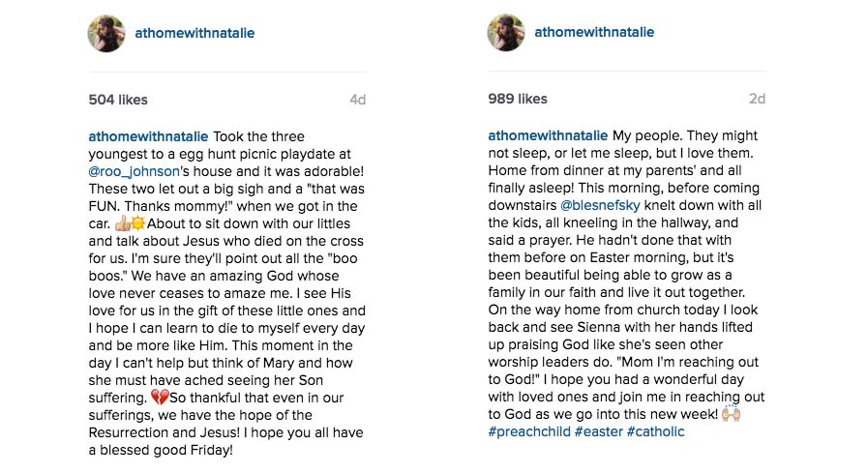View who liked via '504 likes'

[118, 100]
